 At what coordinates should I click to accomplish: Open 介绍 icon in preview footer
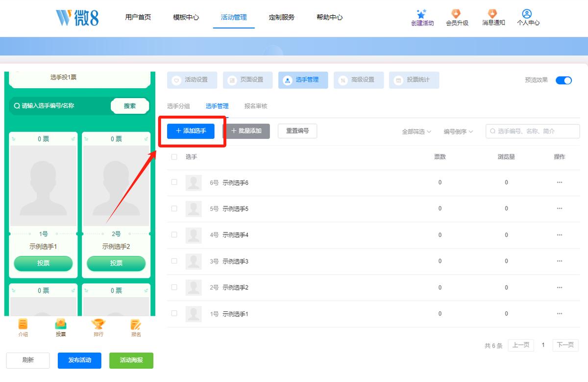coord(23,324)
